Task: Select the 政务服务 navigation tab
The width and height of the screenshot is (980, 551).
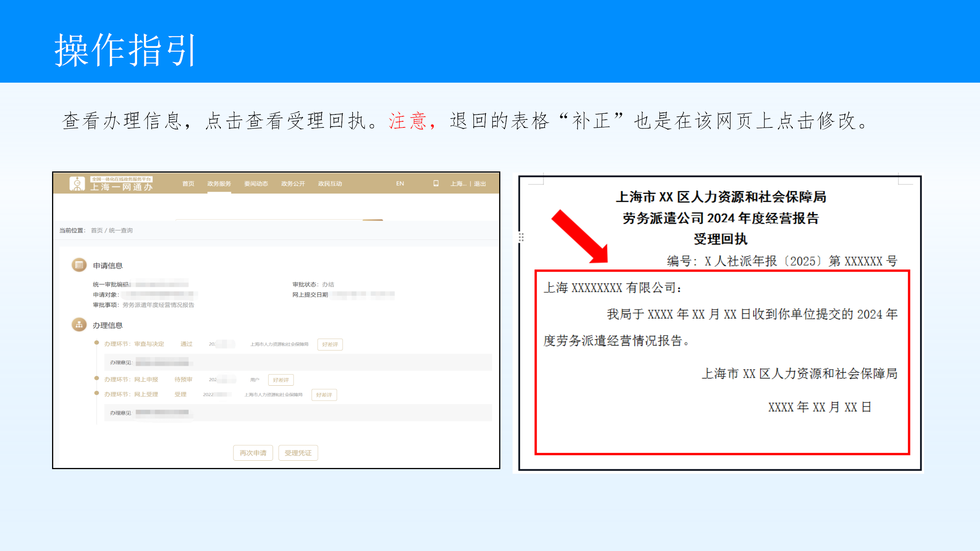Action: pos(219,184)
